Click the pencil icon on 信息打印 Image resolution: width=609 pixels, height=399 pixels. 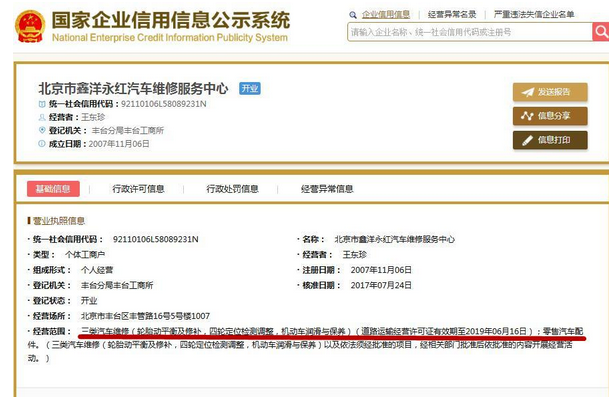point(527,140)
